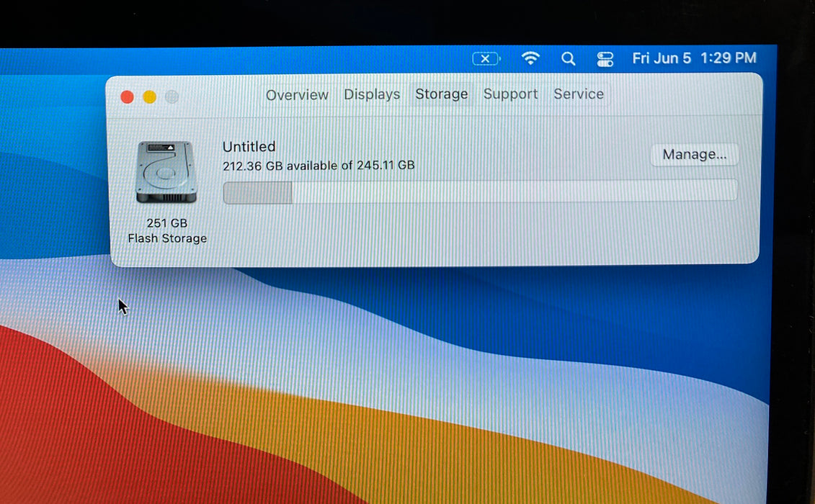Select the Storage tab
This screenshot has height=504, width=815.
point(441,94)
